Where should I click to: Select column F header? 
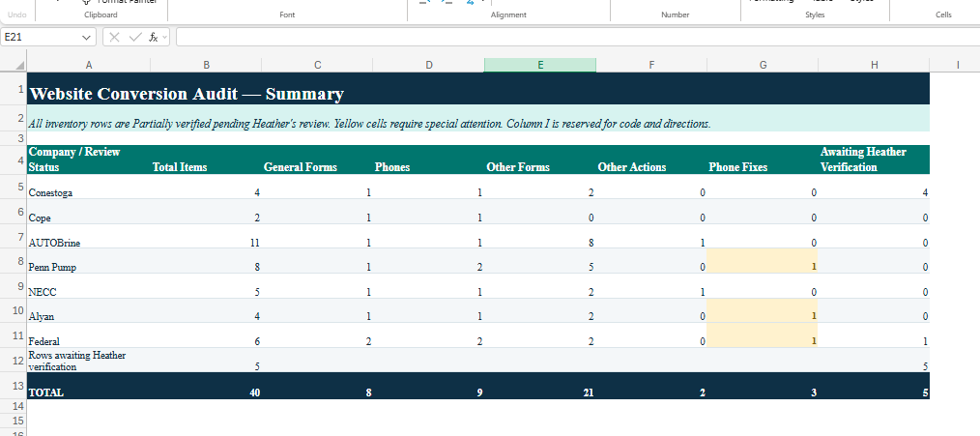651,65
